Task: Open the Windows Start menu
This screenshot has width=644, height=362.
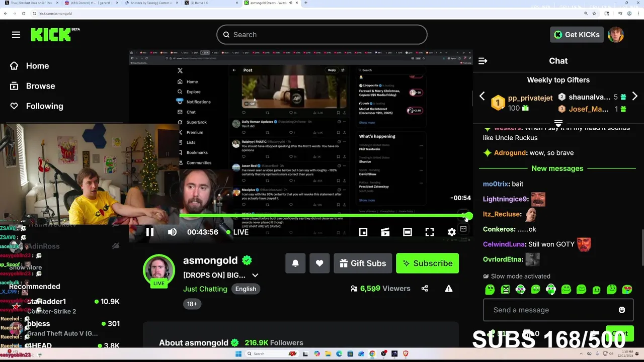Action: click(x=239, y=354)
